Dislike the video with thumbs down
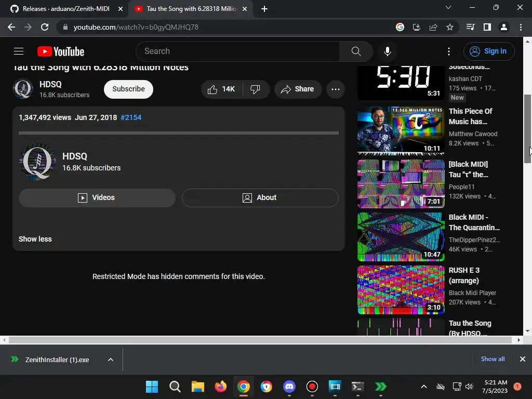The height and width of the screenshot is (399, 532). pos(255,89)
